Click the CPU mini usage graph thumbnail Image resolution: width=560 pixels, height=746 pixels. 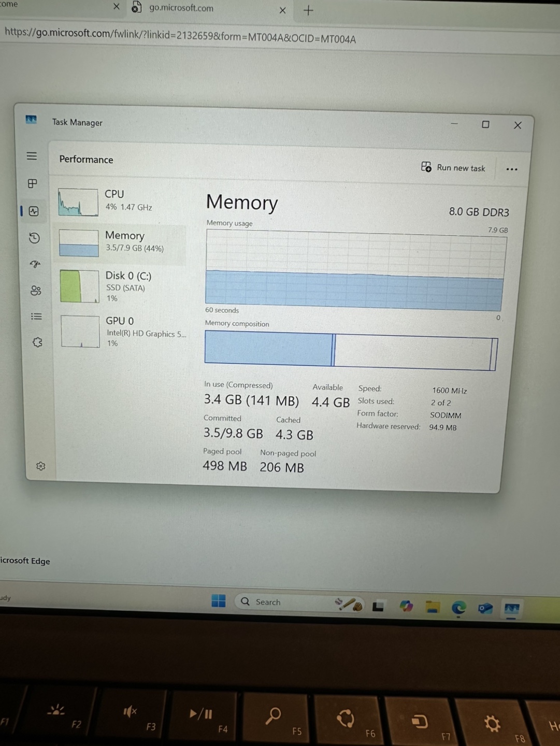tap(78, 202)
